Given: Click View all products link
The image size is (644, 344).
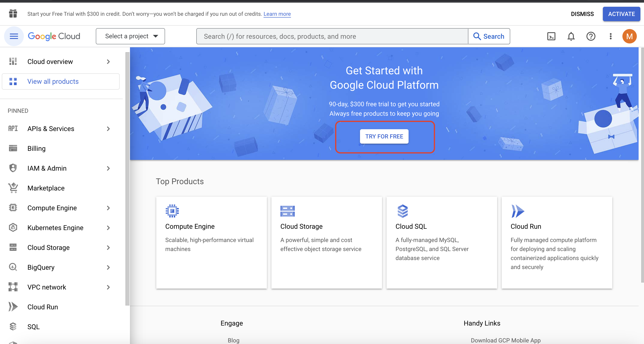Looking at the screenshot, I should click(53, 81).
